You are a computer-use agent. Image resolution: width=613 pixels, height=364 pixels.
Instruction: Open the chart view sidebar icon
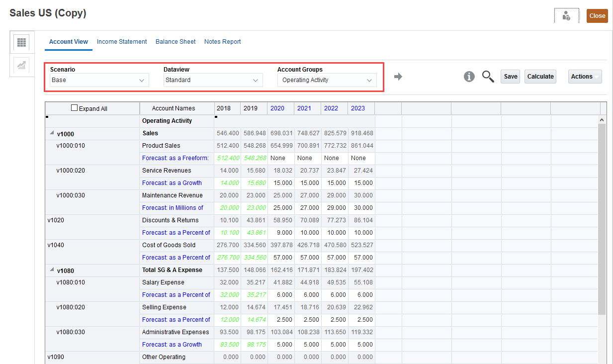(21, 66)
